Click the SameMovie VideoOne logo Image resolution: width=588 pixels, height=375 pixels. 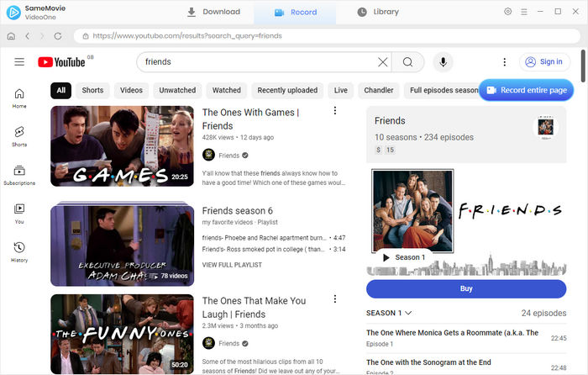pyautogui.click(x=13, y=13)
